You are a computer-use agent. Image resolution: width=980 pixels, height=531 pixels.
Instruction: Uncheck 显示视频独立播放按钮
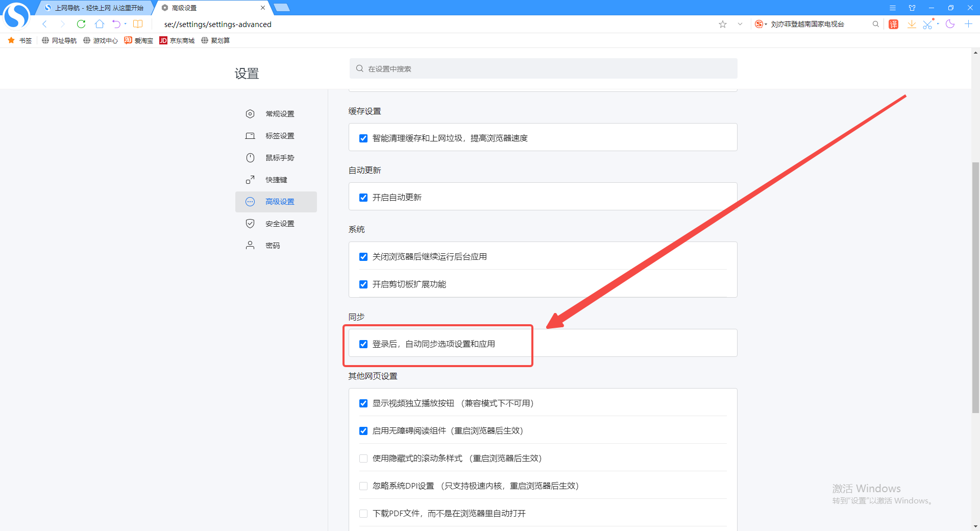click(363, 403)
